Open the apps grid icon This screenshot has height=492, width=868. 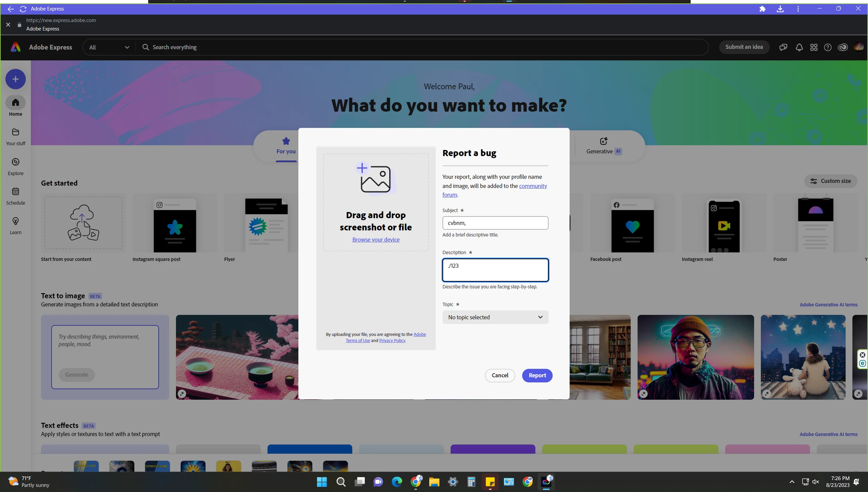click(814, 48)
